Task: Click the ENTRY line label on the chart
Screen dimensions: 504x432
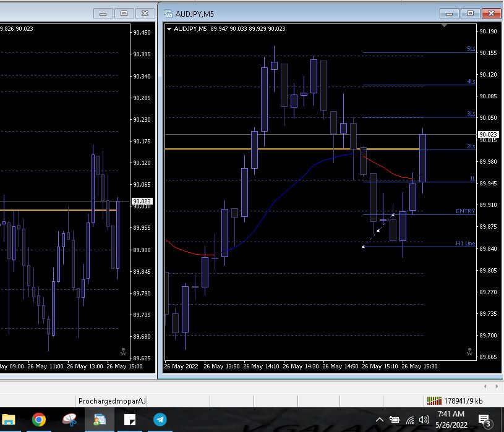Action: point(465,211)
